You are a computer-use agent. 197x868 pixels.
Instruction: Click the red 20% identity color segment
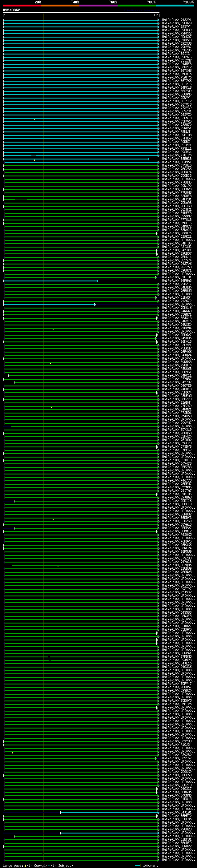click(22, 6)
